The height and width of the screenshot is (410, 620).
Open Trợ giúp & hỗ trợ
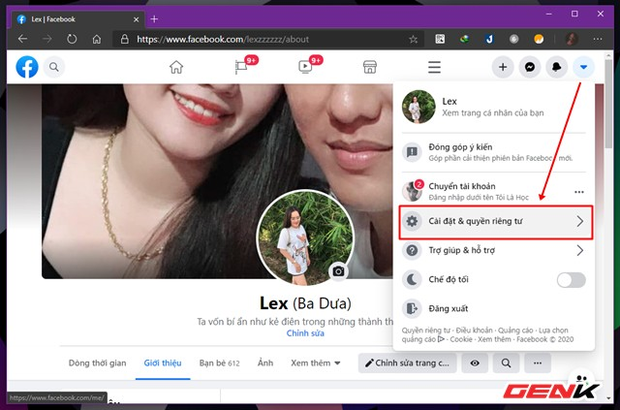tap(493, 250)
